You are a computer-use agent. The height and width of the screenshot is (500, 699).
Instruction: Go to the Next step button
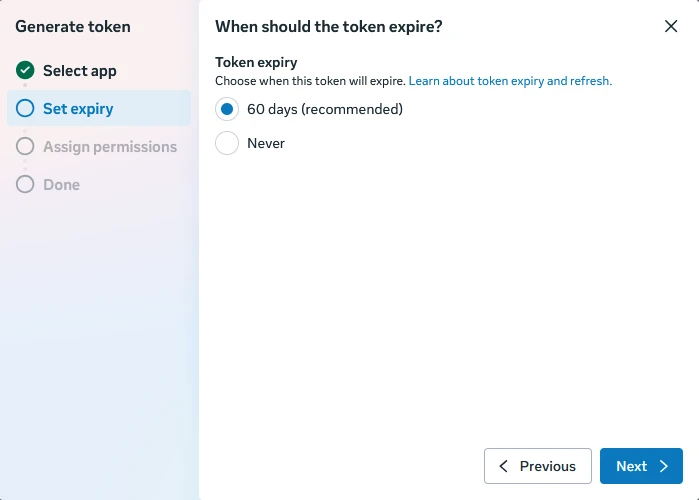tap(641, 466)
